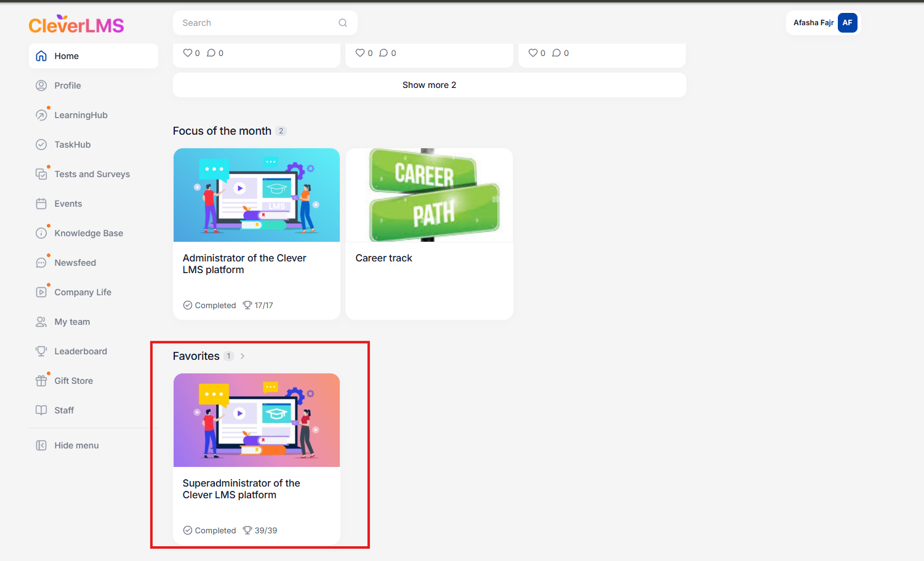Go to Company Life page
The height and width of the screenshot is (561, 924).
(94, 292)
